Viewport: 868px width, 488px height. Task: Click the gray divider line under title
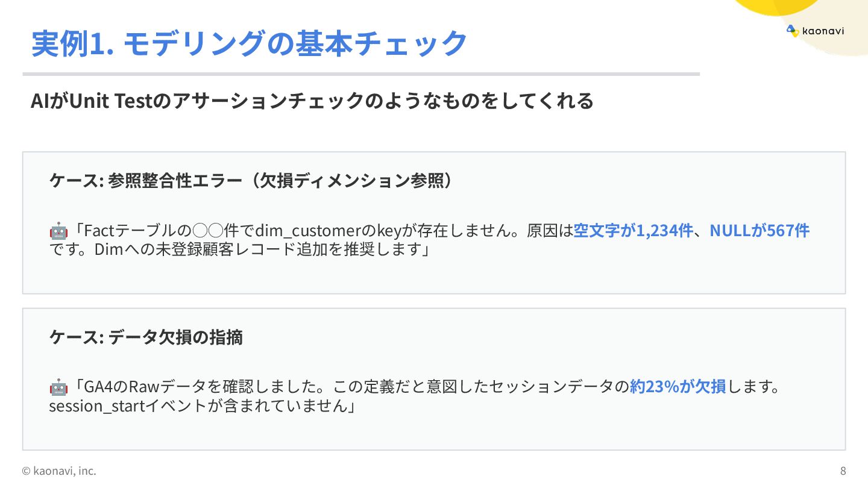point(360,74)
